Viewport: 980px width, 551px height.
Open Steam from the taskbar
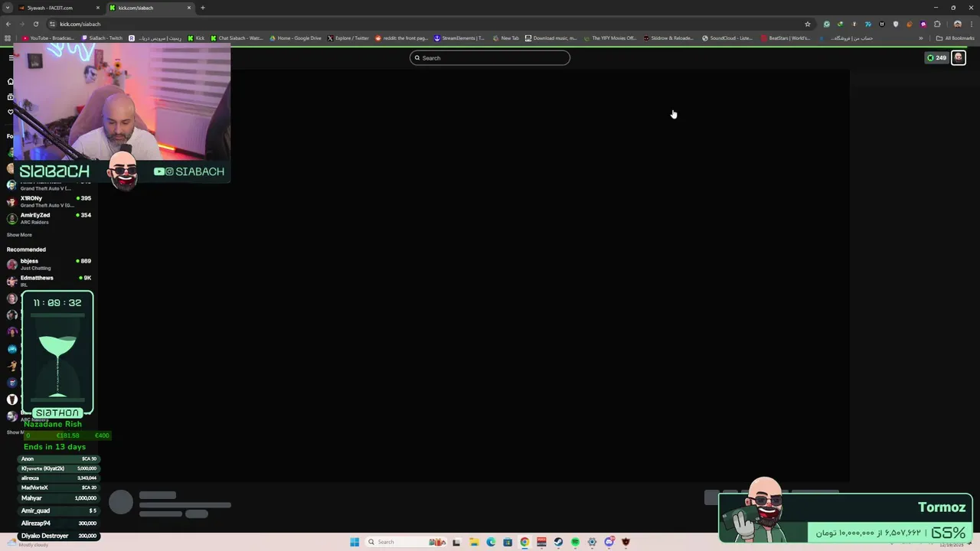[558, 542]
